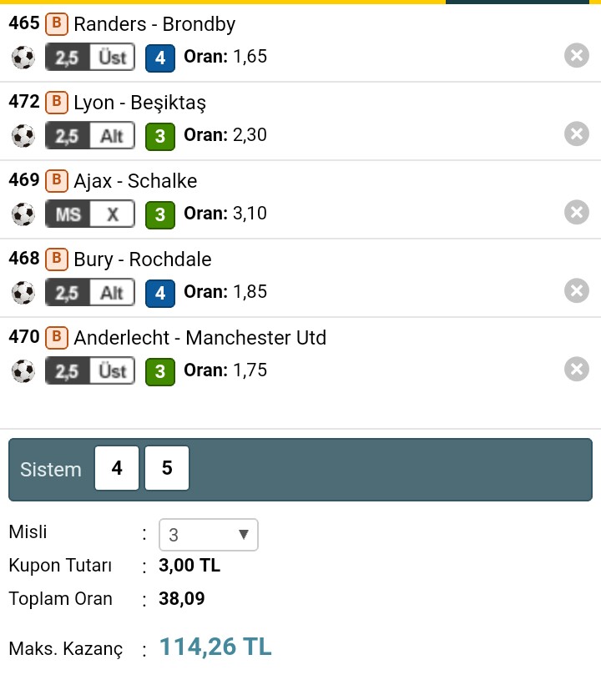The image size is (601, 700).
Task: Click the soccer ball icon for Randers - Brondby
Action: tap(23, 58)
